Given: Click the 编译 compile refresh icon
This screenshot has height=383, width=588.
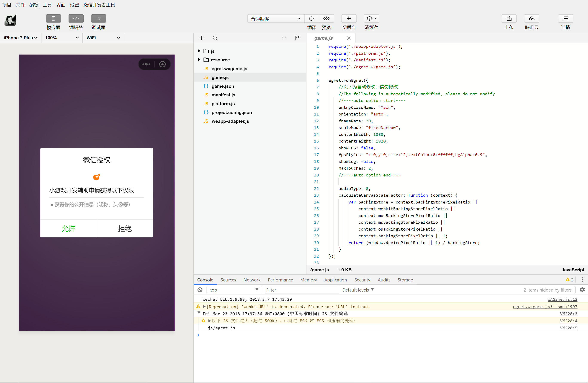Looking at the screenshot, I should (x=312, y=18).
